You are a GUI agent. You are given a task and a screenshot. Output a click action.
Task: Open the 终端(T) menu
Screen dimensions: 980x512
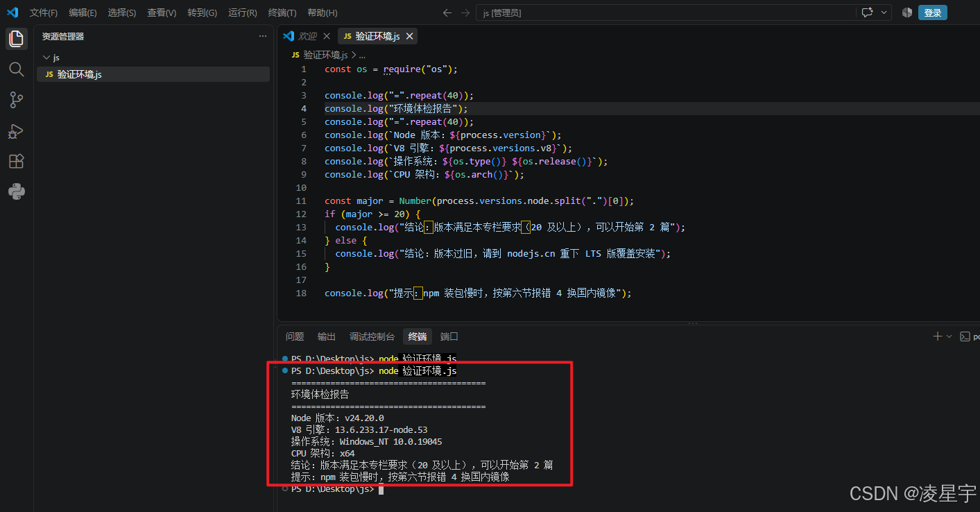[282, 12]
